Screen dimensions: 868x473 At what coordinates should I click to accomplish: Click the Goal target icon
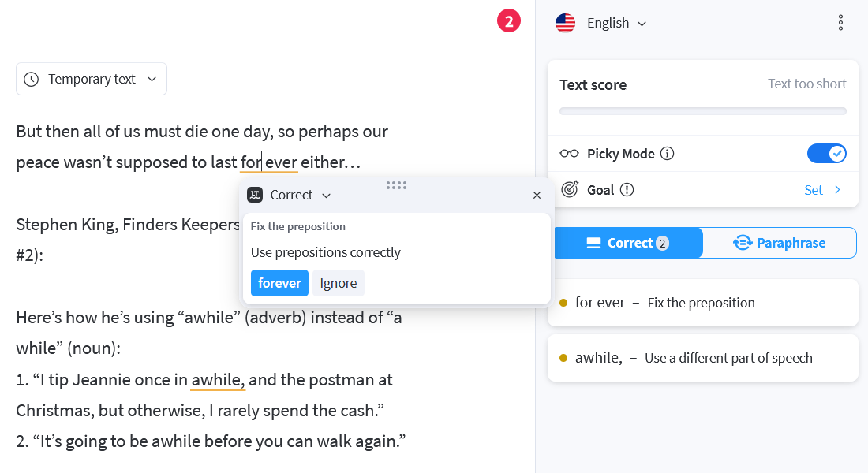click(570, 189)
